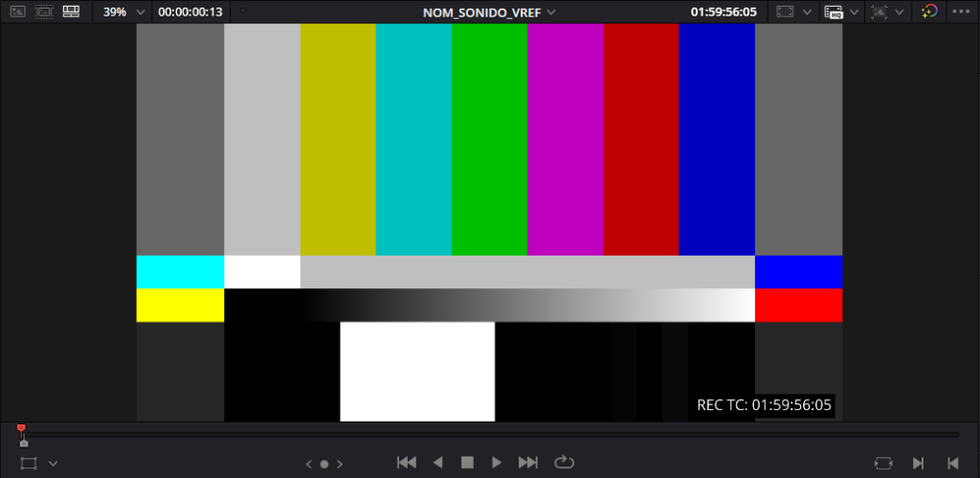The height and width of the screenshot is (478, 980).
Task: Expand the transform overlay tool dropdown arrow
Action: (x=54, y=464)
